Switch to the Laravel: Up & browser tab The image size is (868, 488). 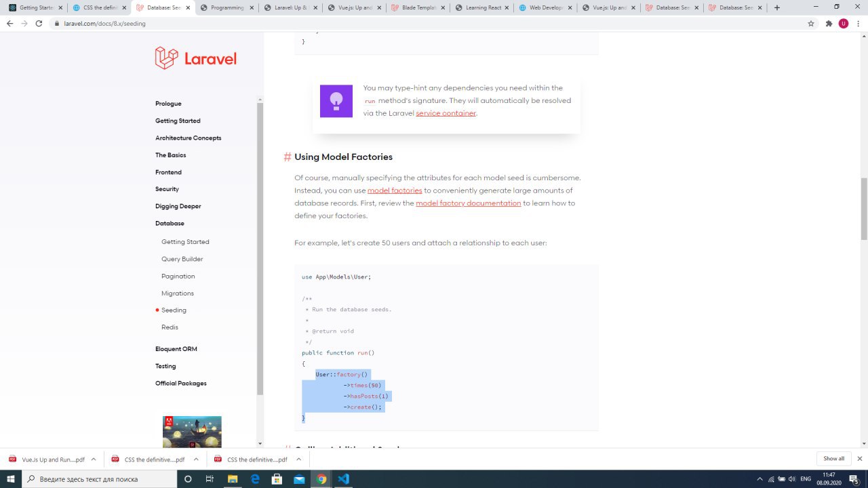(290, 7)
